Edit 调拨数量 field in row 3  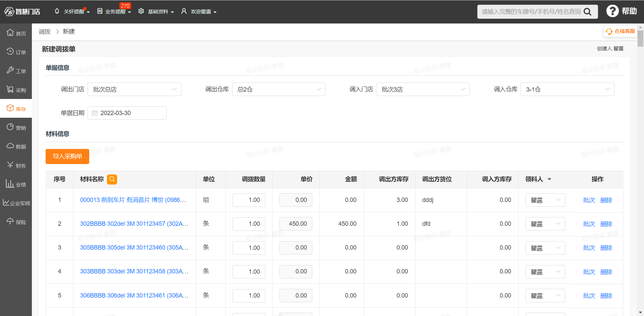pos(249,248)
